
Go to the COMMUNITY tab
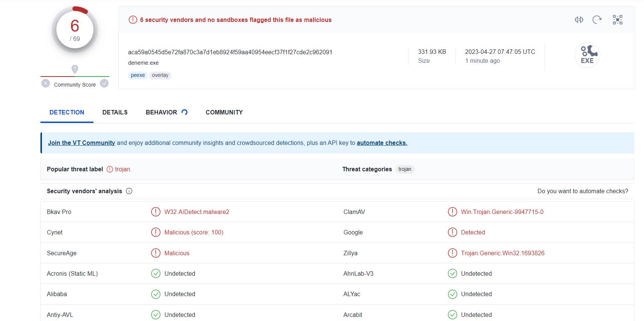(224, 112)
